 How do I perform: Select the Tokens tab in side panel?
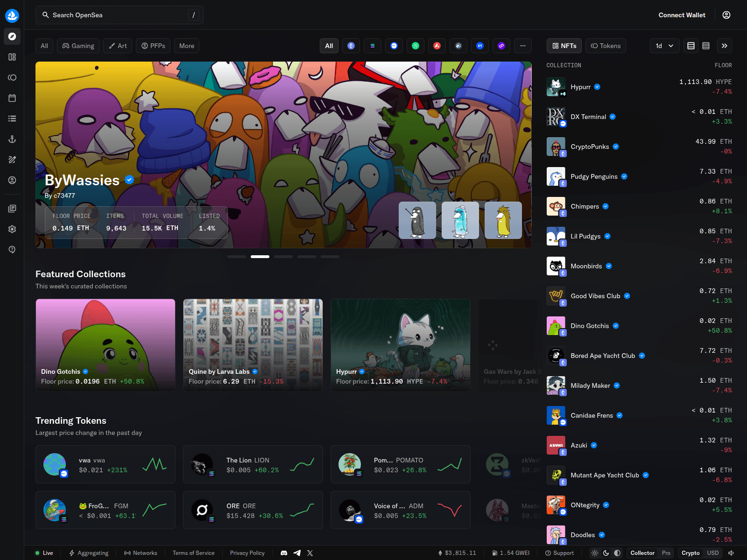[x=606, y=46]
